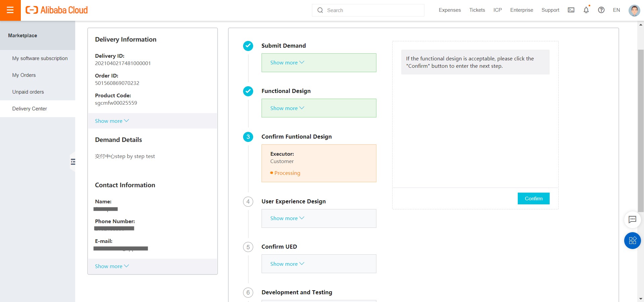Expand Show more under User Experience Design
The width and height of the screenshot is (644, 302).
click(287, 218)
